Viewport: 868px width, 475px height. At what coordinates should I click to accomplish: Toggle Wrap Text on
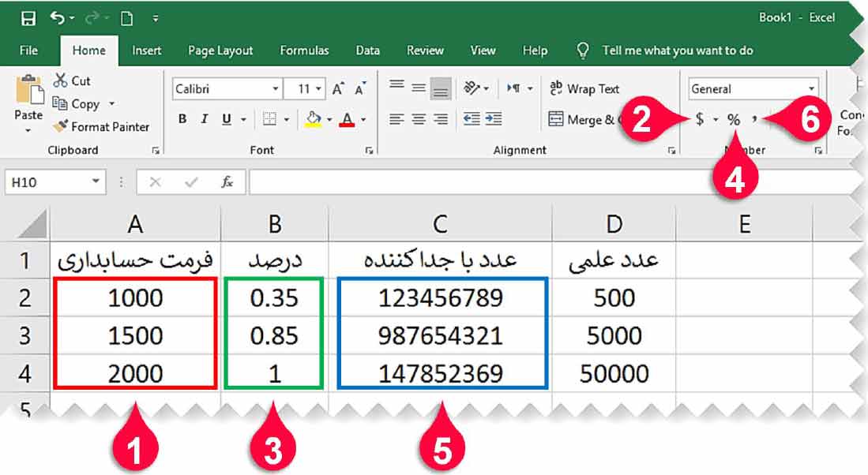[x=585, y=89]
